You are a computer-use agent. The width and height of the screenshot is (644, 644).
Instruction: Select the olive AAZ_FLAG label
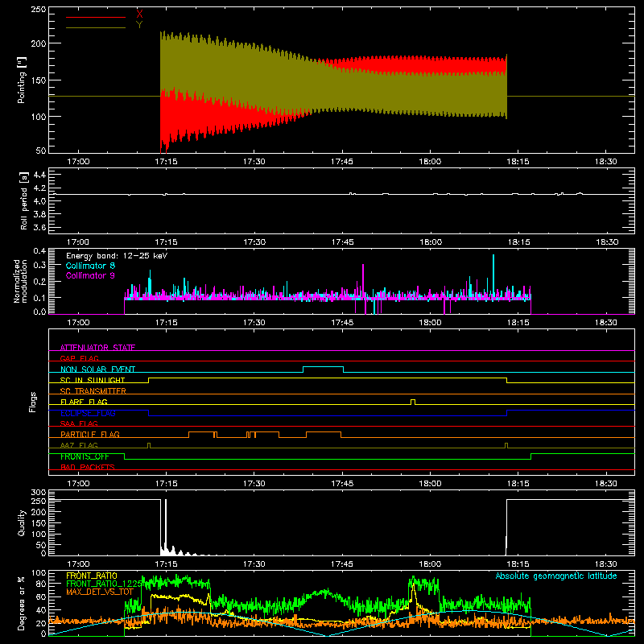[x=79, y=445]
